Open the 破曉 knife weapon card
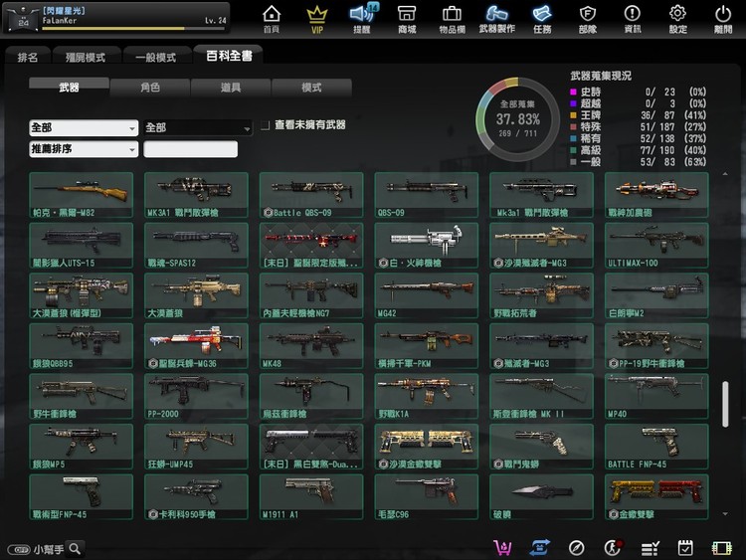Viewport: 746px width, 560px height. click(x=541, y=496)
